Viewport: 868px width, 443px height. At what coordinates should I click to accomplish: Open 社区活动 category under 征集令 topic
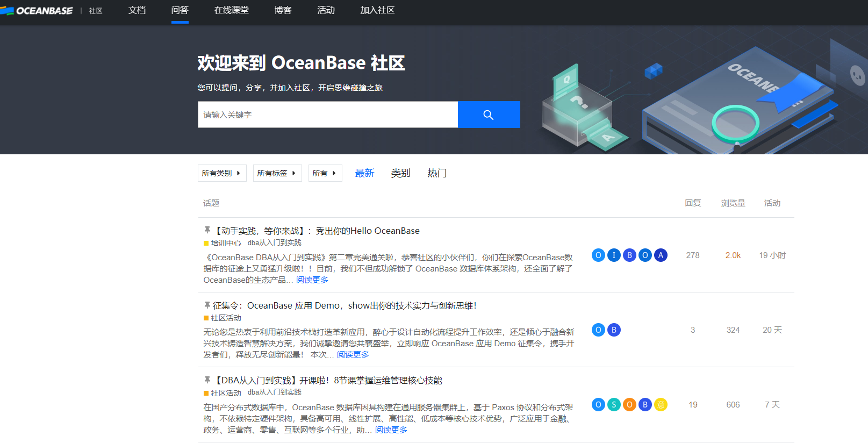(x=223, y=318)
